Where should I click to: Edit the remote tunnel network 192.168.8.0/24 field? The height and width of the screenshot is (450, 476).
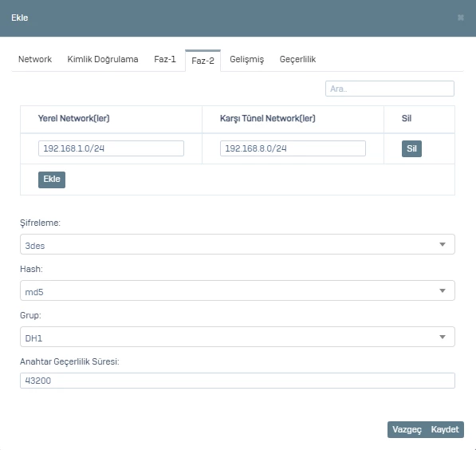click(293, 148)
